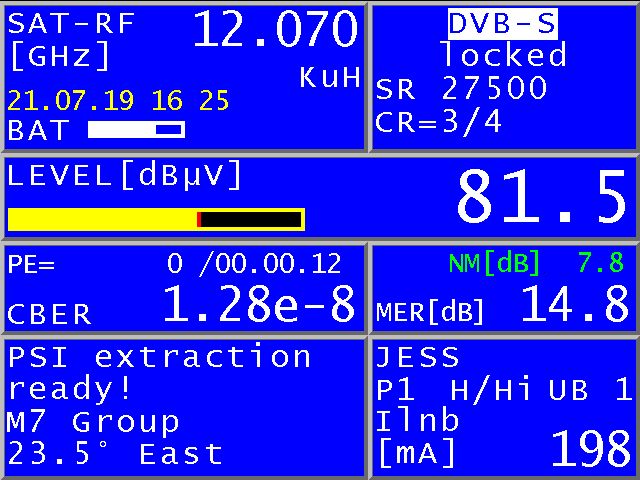Click the red peak marker on level bar
Viewport: 640px width, 480px height.
[x=199, y=219]
